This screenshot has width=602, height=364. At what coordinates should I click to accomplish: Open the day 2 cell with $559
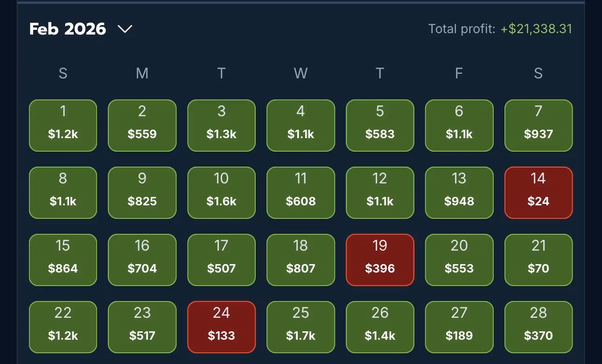tap(142, 126)
